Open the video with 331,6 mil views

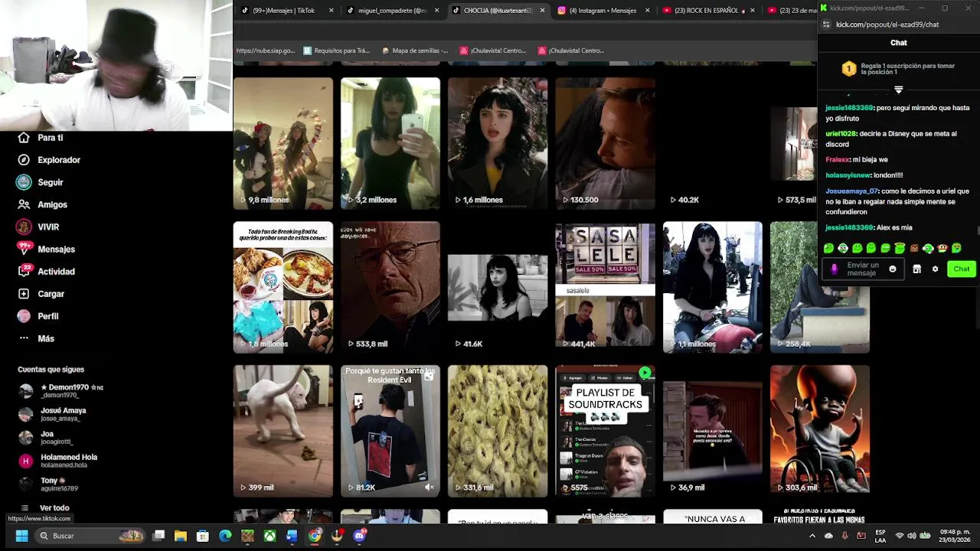coord(498,431)
